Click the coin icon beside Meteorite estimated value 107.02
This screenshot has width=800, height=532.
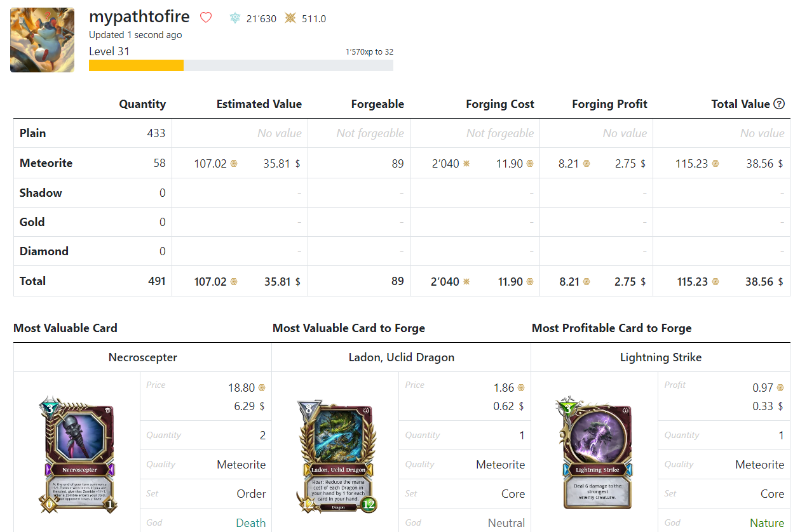tap(233, 164)
